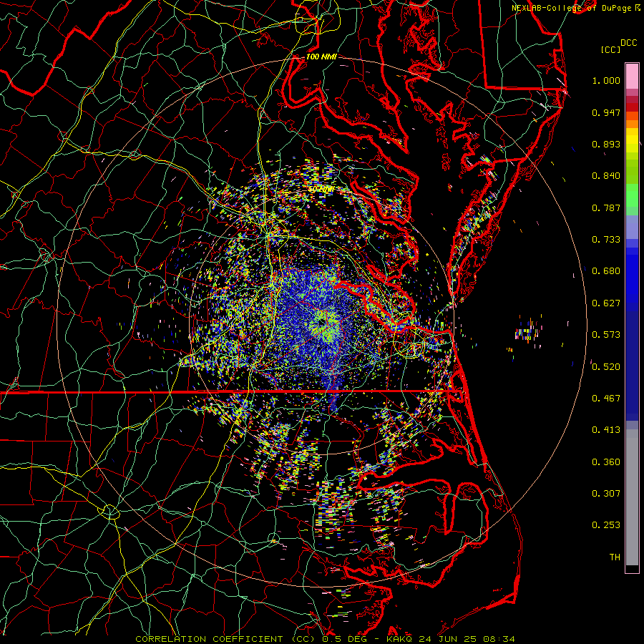Click the 50 NMI range ring label

(321, 190)
